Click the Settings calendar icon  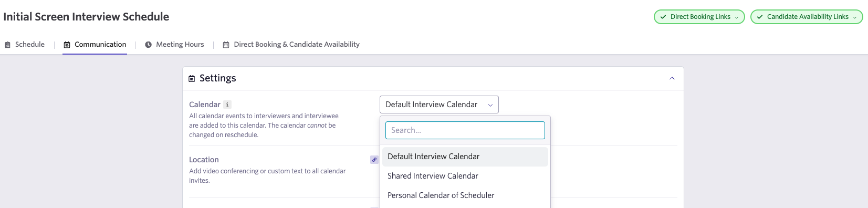192,79
